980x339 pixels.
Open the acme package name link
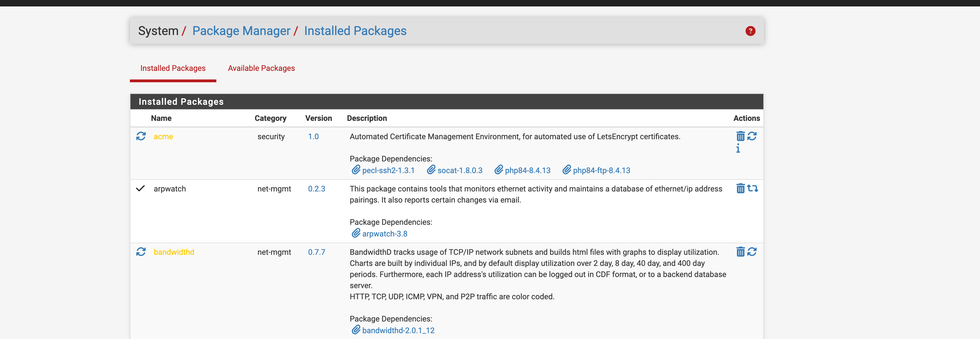click(163, 137)
